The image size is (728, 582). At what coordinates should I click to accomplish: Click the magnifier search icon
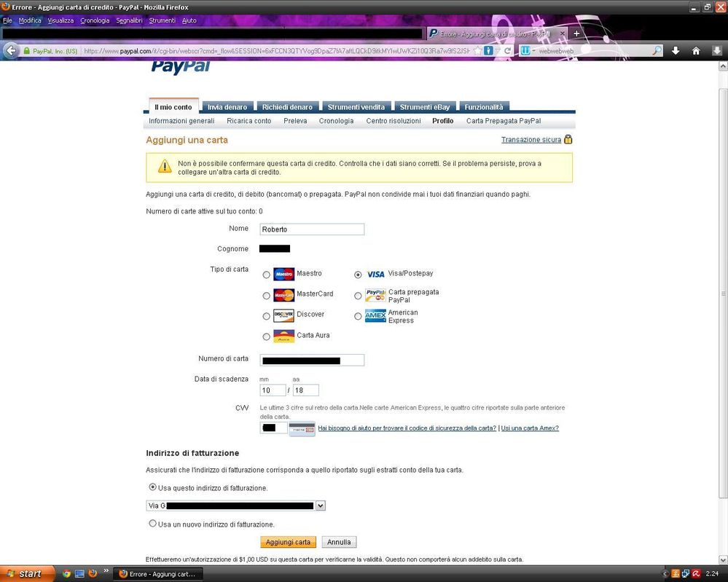point(657,50)
